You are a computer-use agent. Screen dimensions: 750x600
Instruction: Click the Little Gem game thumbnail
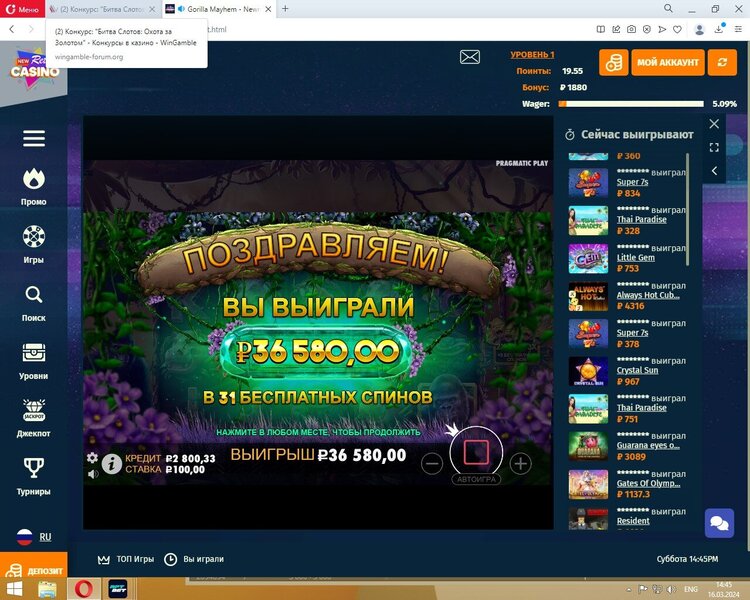coord(588,258)
